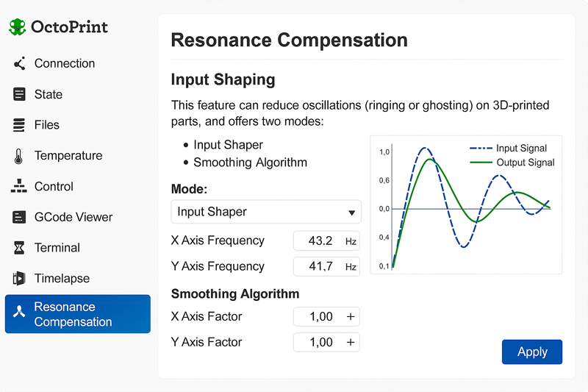Click the OctoPrint octopus logo icon

pos(17,27)
